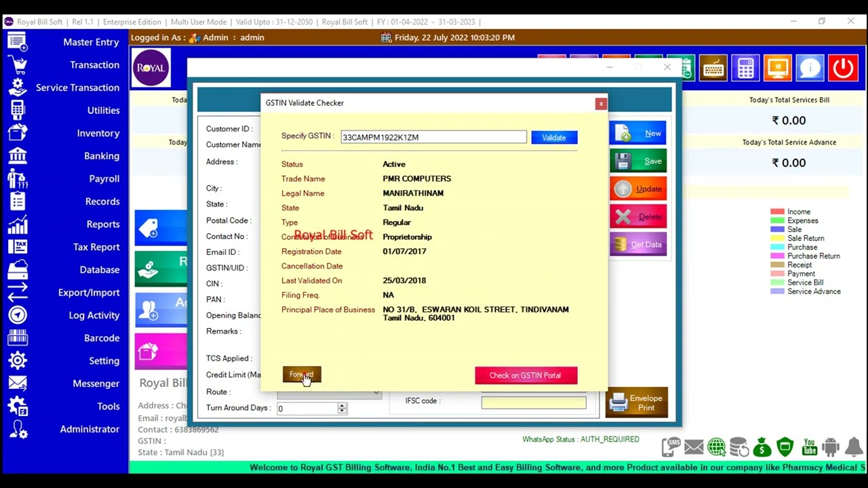Click the Purchase legend color swatch
The width and height of the screenshot is (868, 488).
point(777,247)
